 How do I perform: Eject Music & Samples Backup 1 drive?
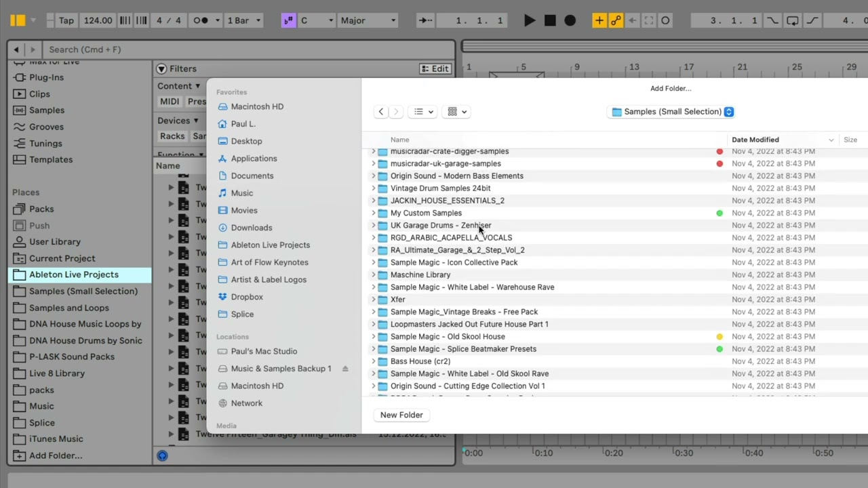(345, 369)
